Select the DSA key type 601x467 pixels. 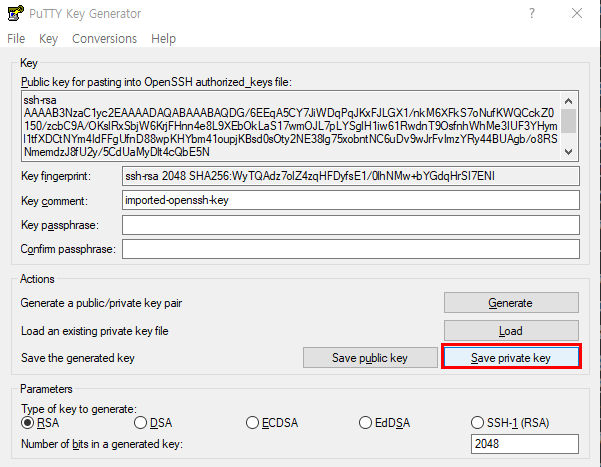tap(153, 423)
